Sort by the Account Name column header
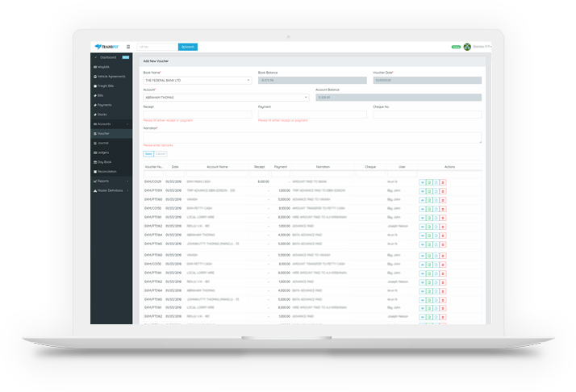576x392 pixels. [217, 167]
